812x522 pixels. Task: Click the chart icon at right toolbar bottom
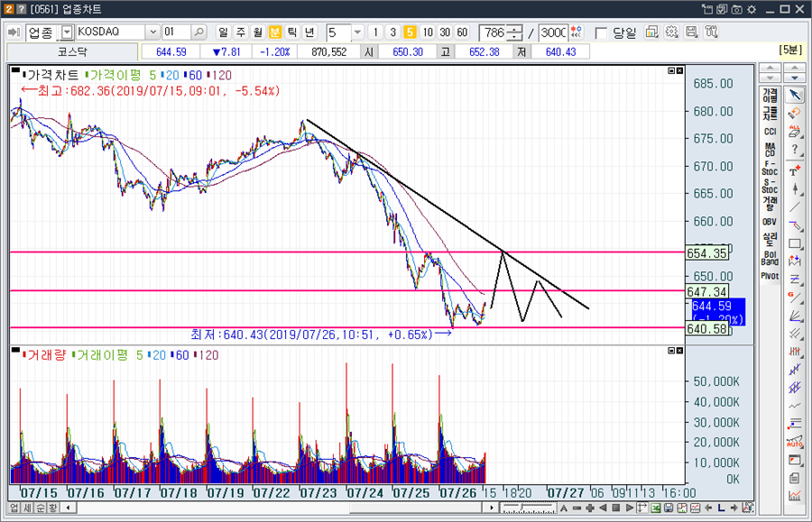(x=795, y=496)
